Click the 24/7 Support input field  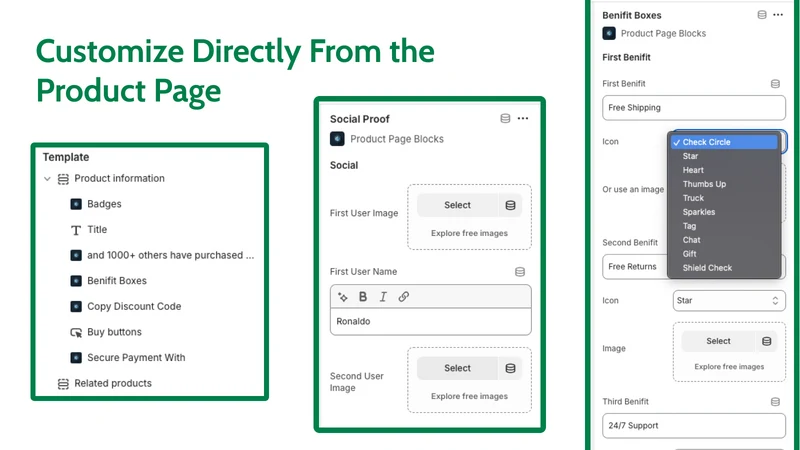point(694,426)
